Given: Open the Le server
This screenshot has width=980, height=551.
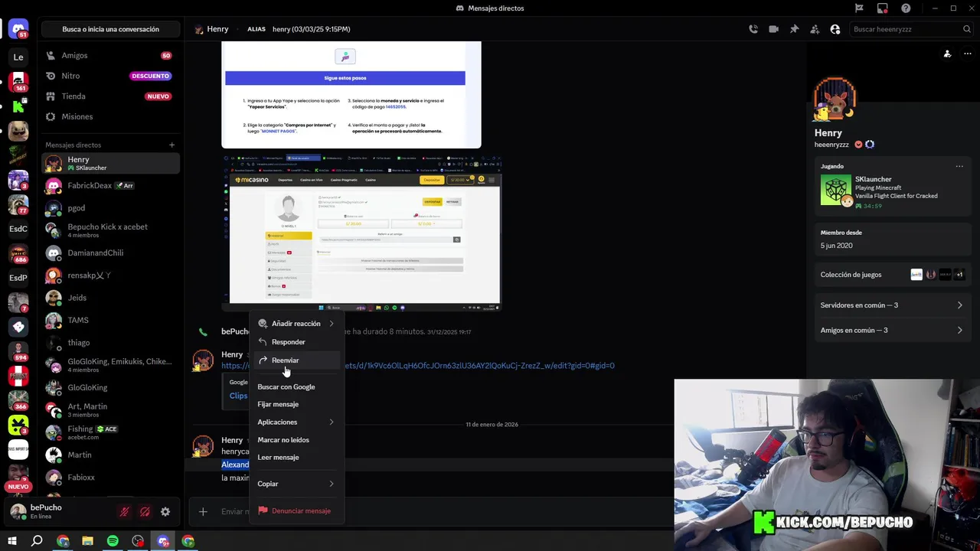Looking at the screenshot, I should (18, 57).
